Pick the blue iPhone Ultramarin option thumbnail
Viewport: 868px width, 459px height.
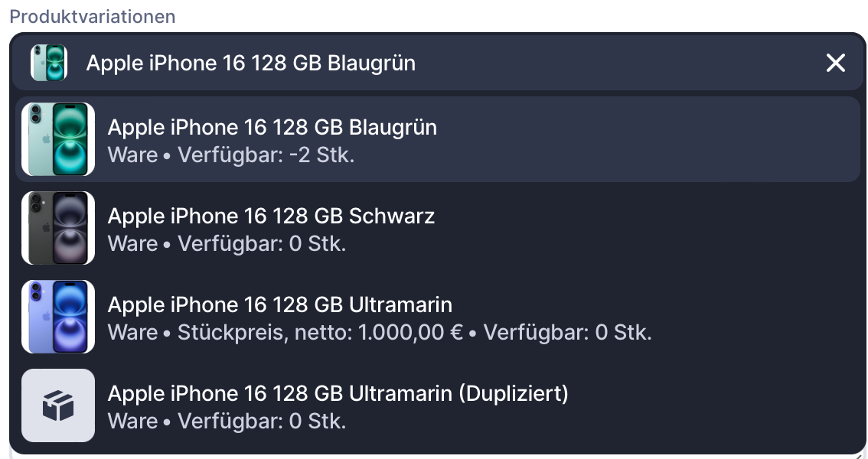click(58, 317)
